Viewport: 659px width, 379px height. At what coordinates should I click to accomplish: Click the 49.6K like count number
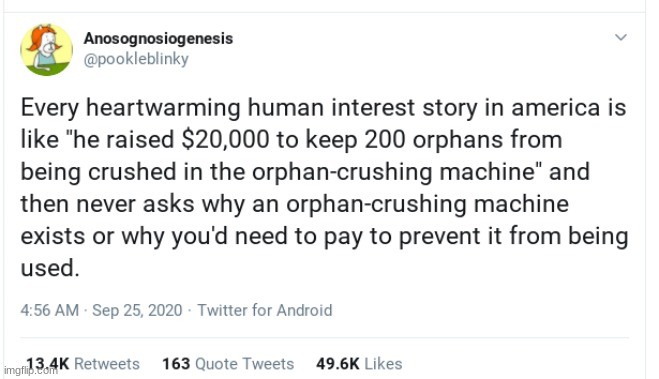click(x=338, y=363)
